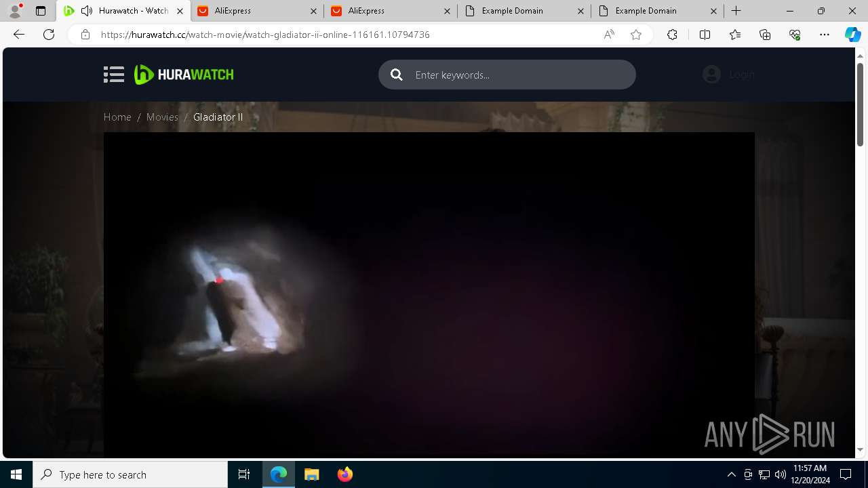
Task: Click Microsoft Edge taskbar icon
Action: (279, 474)
